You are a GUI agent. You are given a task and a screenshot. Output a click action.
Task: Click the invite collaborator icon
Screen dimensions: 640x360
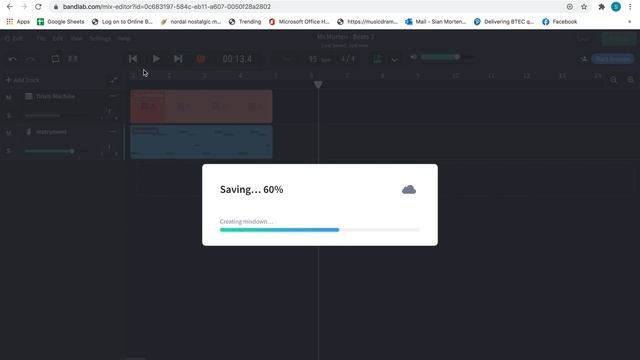(x=584, y=59)
